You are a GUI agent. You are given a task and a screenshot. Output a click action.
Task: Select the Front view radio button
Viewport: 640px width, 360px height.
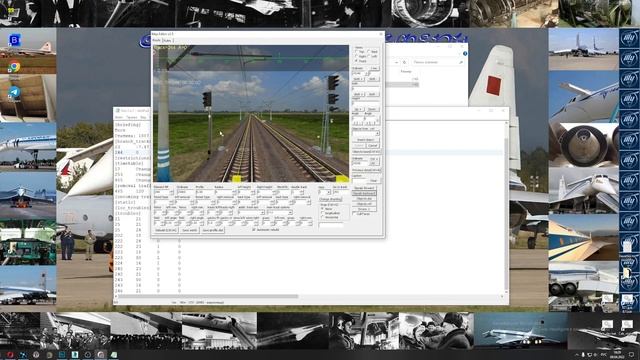coord(356,61)
